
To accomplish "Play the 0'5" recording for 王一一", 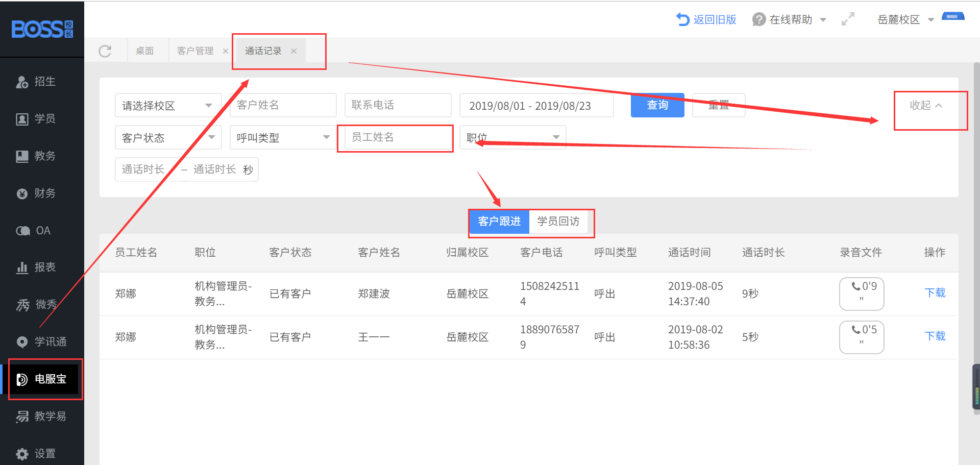I will click(862, 337).
